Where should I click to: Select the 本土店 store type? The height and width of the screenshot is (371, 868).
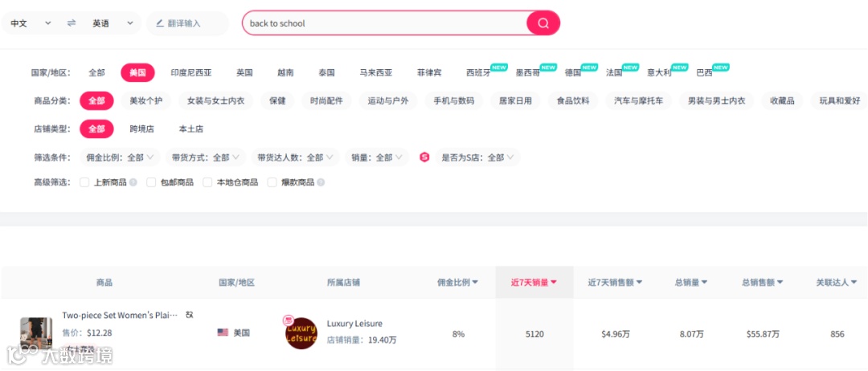pos(191,128)
